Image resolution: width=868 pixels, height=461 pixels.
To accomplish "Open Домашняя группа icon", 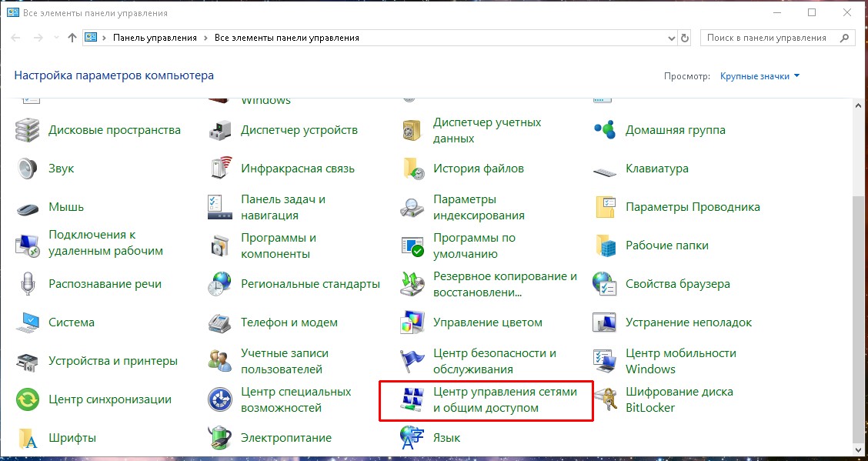I will pyautogui.click(x=605, y=130).
